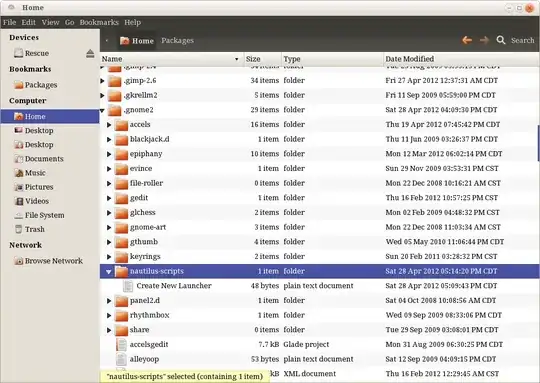540x383 pixels.
Task: Click the eject icon next to Rescue
Action: pyautogui.click(x=90, y=53)
